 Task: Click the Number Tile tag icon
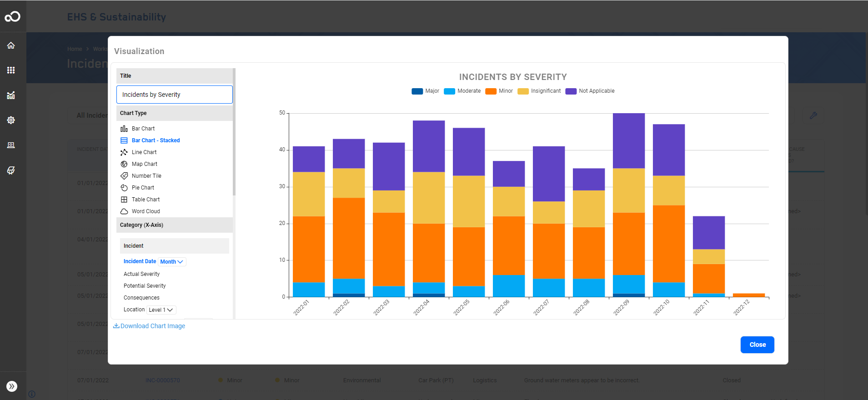pos(124,176)
